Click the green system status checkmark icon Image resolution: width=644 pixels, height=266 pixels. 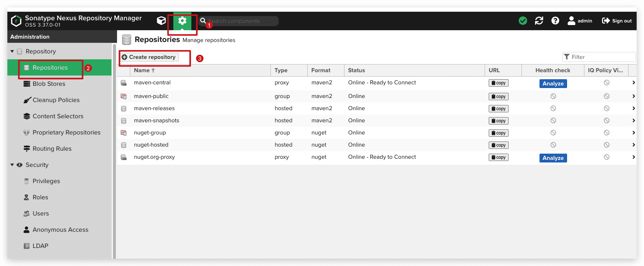(x=523, y=21)
